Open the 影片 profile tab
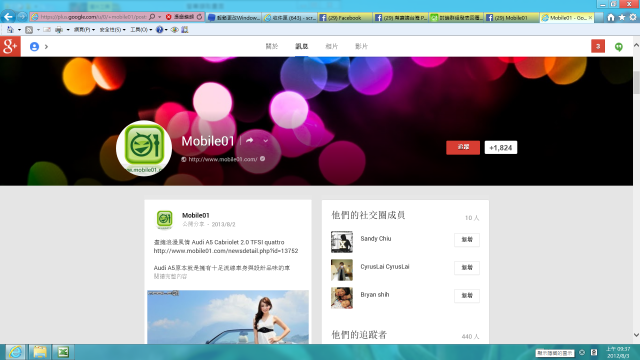This screenshot has width=640, height=360. [361, 46]
